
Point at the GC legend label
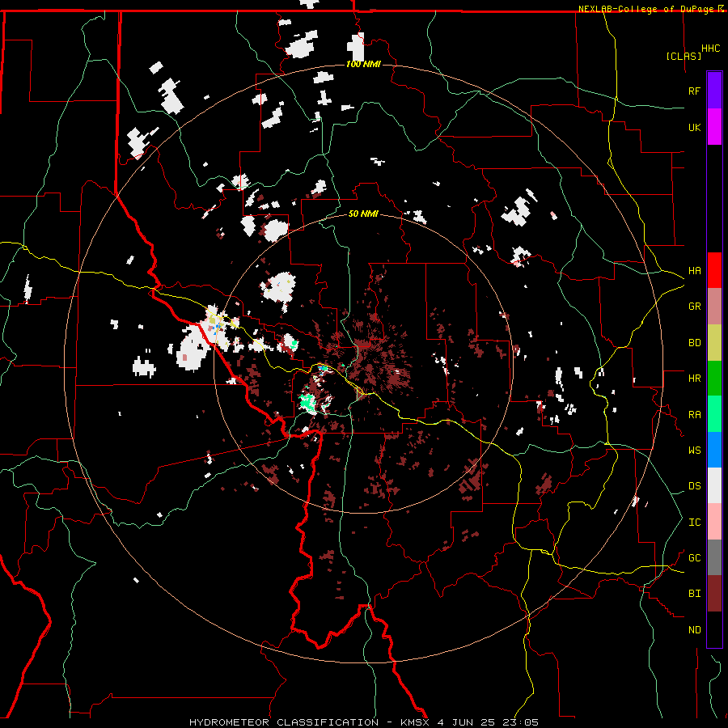[694, 557]
